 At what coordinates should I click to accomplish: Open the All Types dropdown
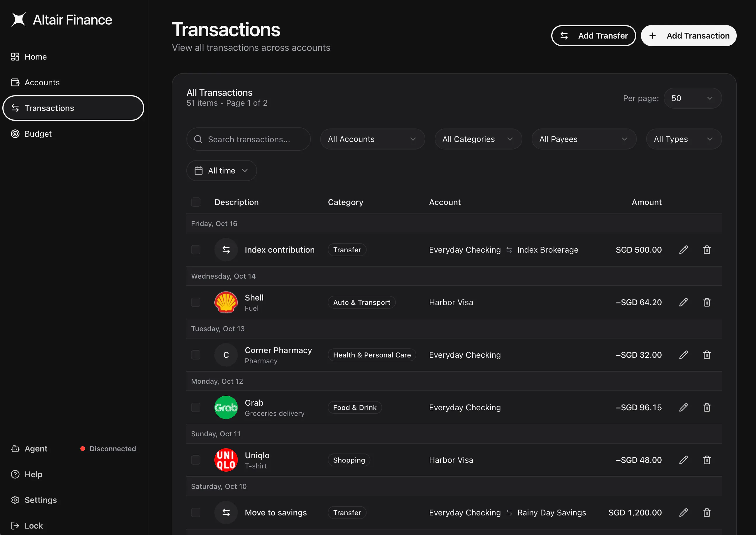tap(684, 139)
